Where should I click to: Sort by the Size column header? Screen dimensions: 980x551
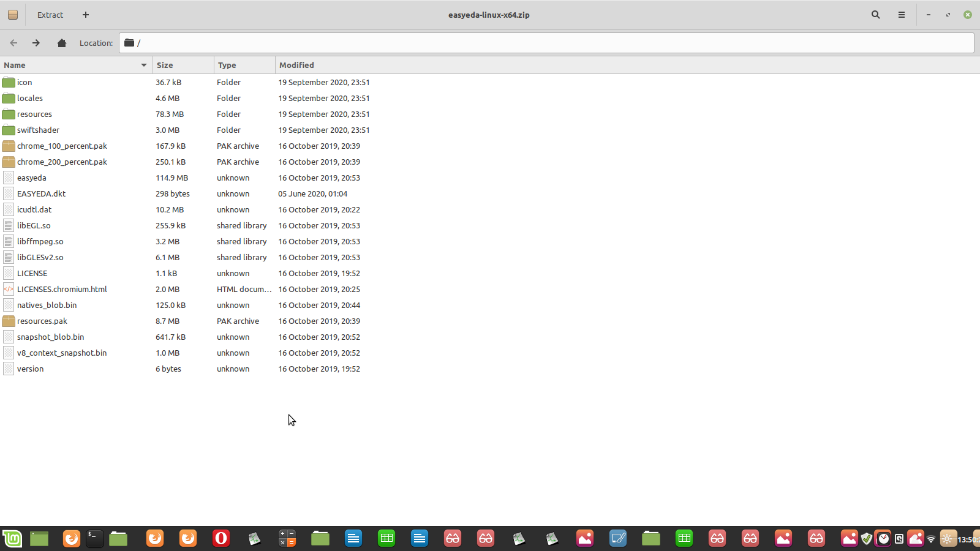tap(183, 65)
